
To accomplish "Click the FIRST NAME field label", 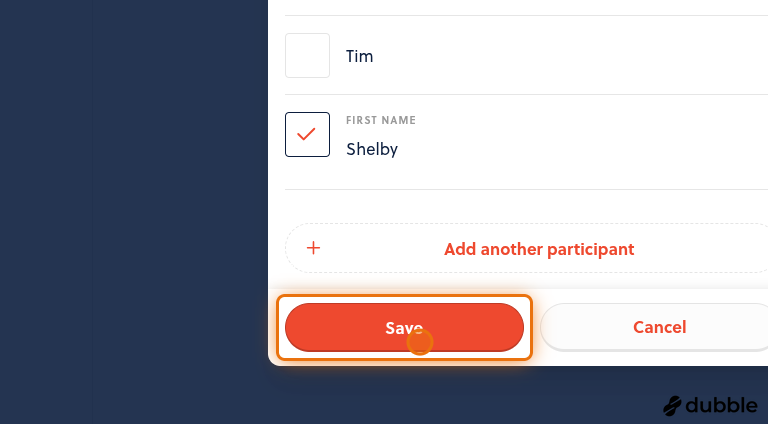I will [x=381, y=120].
